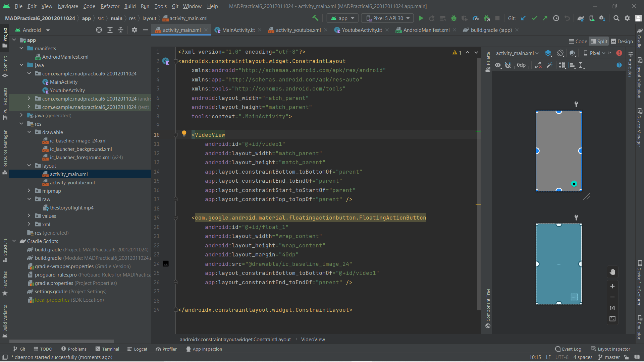Click the Git commit checkmark icon
The image size is (644, 362).
[x=534, y=18]
